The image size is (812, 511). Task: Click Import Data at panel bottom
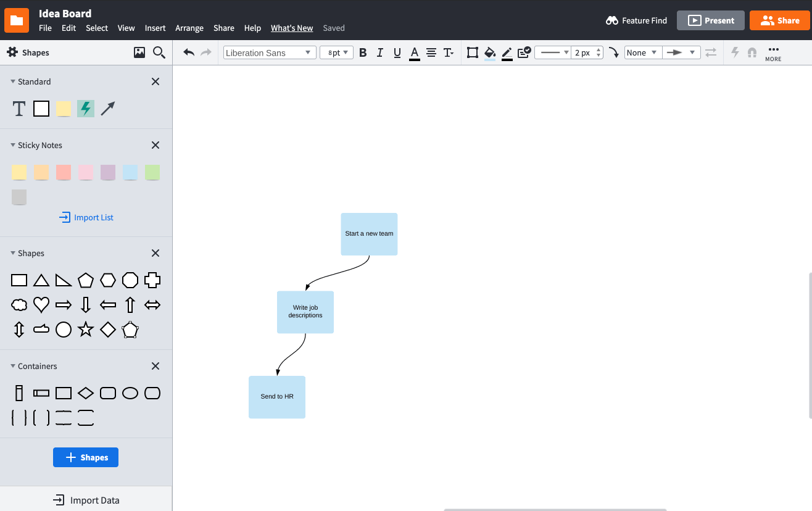86,500
